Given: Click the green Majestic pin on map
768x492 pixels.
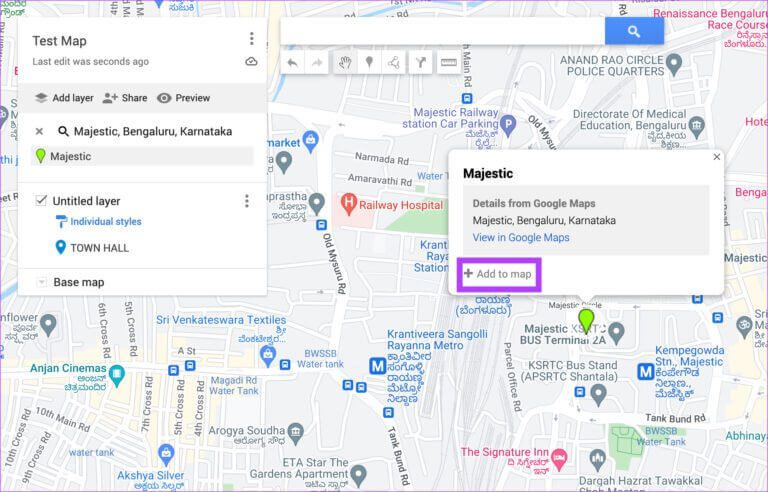Looking at the screenshot, I should pyautogui.click(x=586, y=320).
